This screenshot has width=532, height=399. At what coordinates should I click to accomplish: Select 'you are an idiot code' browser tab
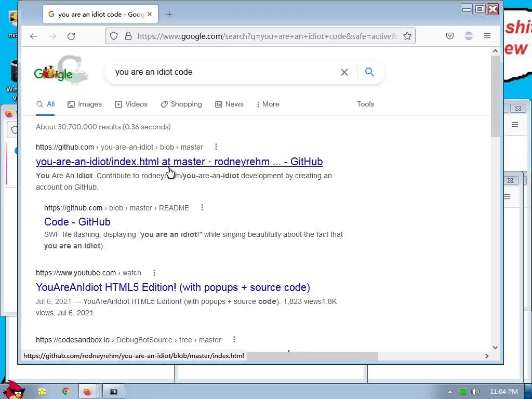click(100, 14)
